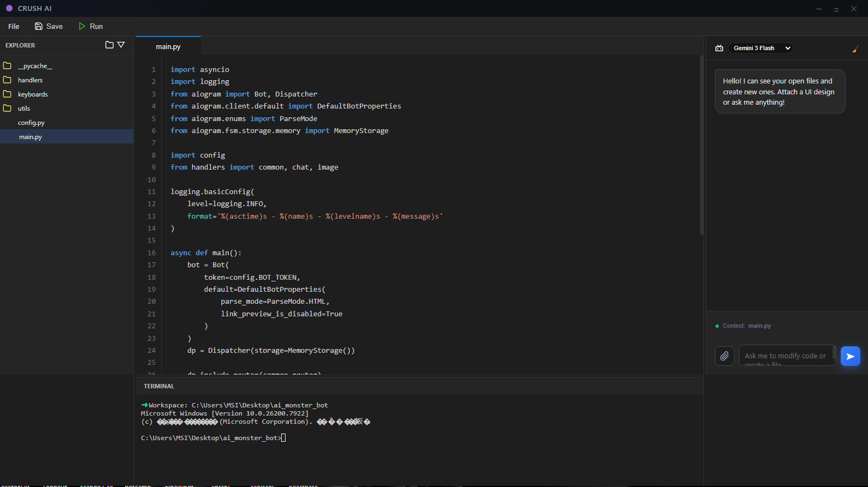Click the broom icon to clear chat
This screenshot has height=487, width=868.
point(855,49)
